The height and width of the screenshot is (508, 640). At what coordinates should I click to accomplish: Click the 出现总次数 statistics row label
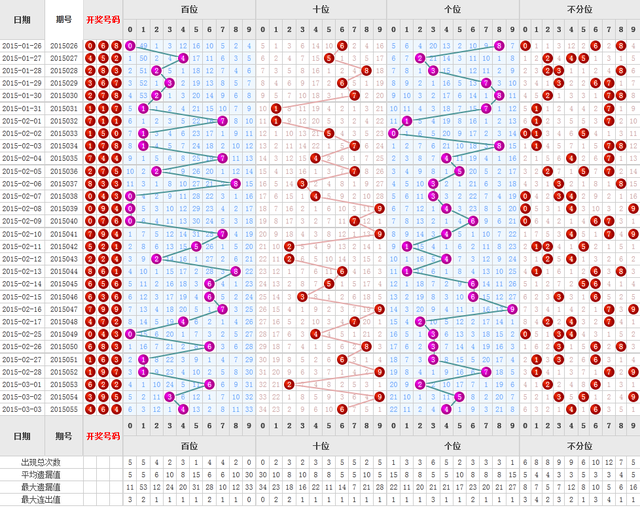point(41,462)
